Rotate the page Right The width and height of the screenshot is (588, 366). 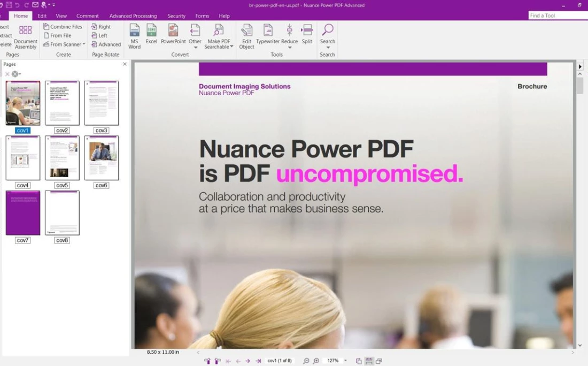(x=101, y=27)
